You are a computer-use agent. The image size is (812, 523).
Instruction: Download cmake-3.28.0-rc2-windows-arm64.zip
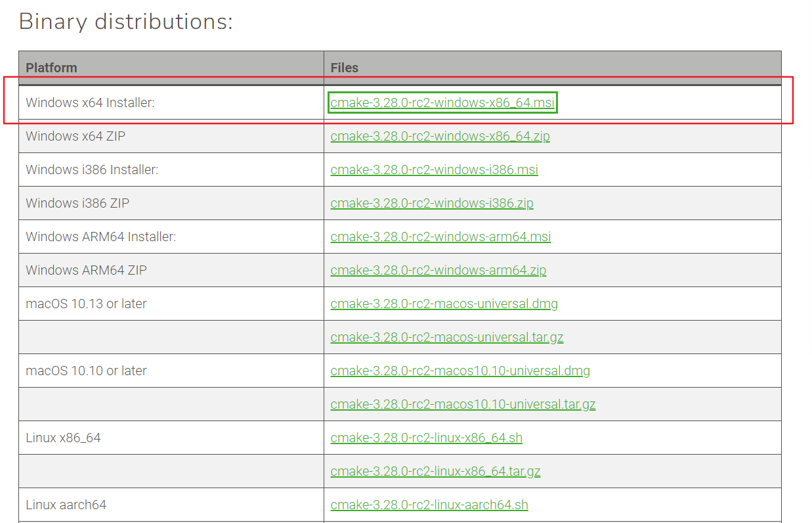pyautogui.click(x=438, y=270)
